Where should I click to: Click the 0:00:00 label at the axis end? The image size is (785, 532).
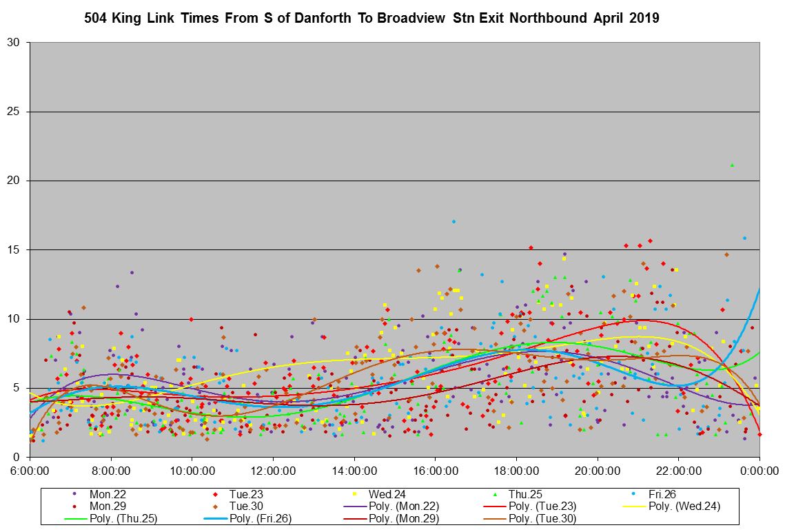click(759, 471)
